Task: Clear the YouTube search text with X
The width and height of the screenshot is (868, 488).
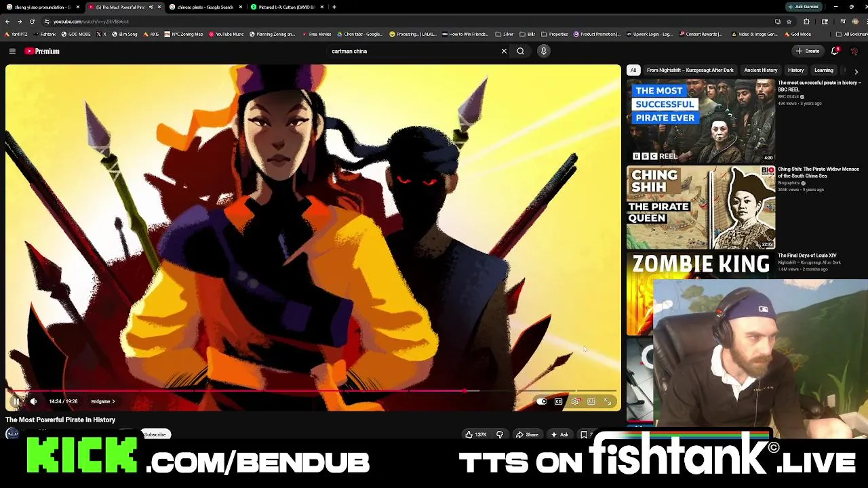Action: click(504, 51)
